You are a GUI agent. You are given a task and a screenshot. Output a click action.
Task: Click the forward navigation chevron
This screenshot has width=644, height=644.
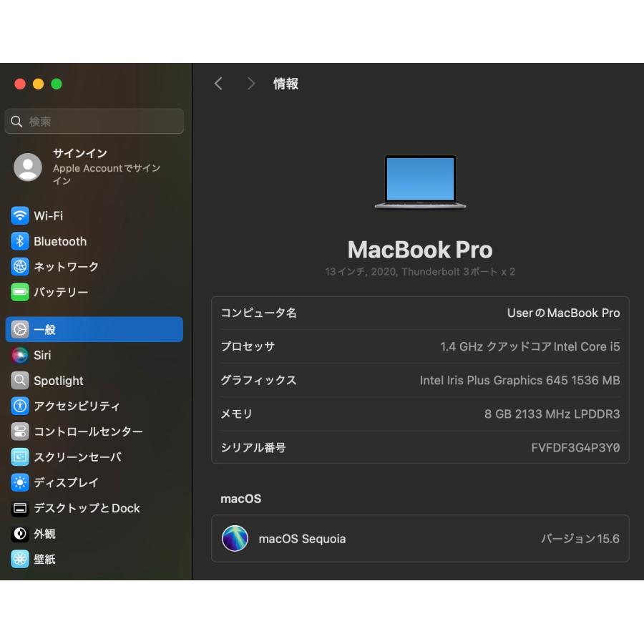pyautogui.click(x=250, y=84)
